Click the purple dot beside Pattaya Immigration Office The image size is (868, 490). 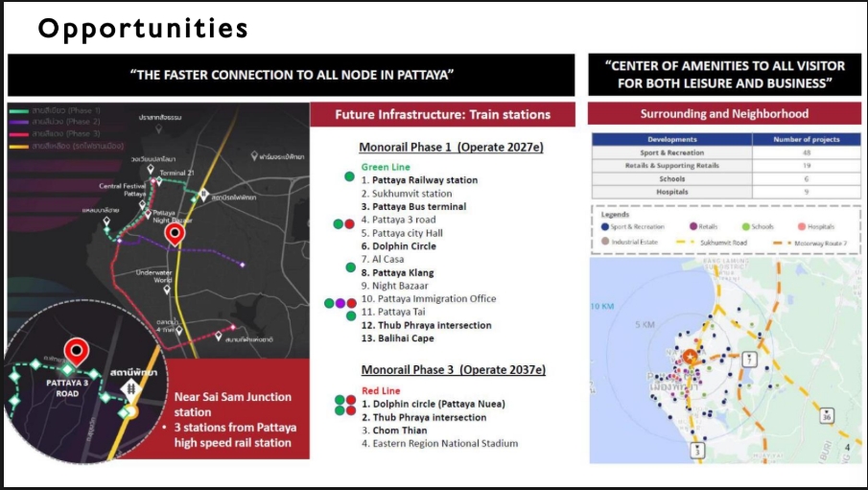pyautogui.click(x=340, y=303)
